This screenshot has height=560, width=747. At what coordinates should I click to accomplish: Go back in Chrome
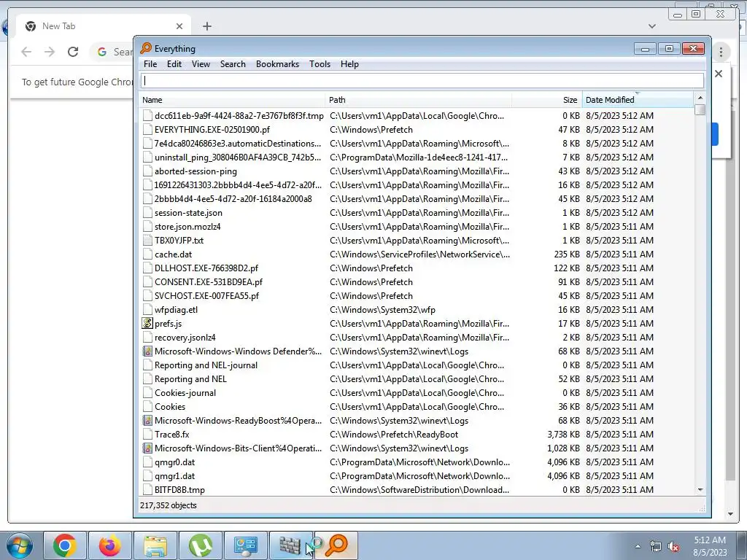click(x=26, y=52)
